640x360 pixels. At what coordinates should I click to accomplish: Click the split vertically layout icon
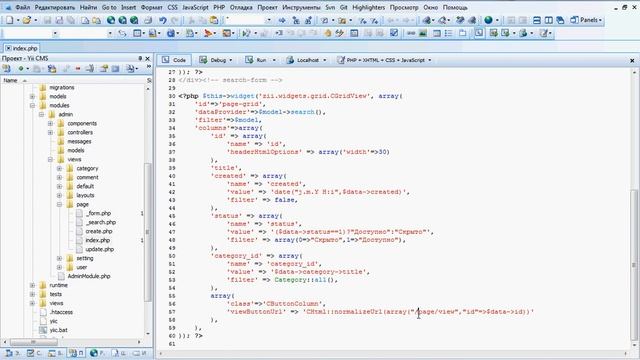549,20
